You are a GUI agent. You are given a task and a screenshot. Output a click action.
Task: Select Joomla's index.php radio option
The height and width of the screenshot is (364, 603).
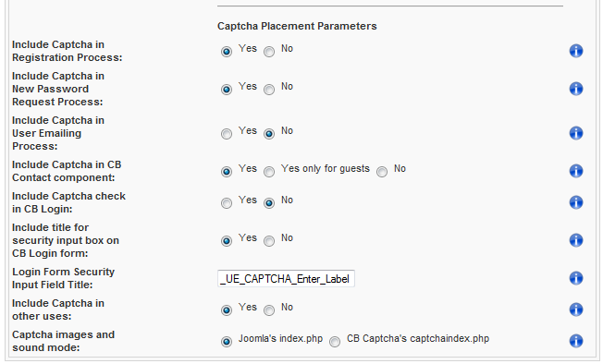tap(227, 342)
